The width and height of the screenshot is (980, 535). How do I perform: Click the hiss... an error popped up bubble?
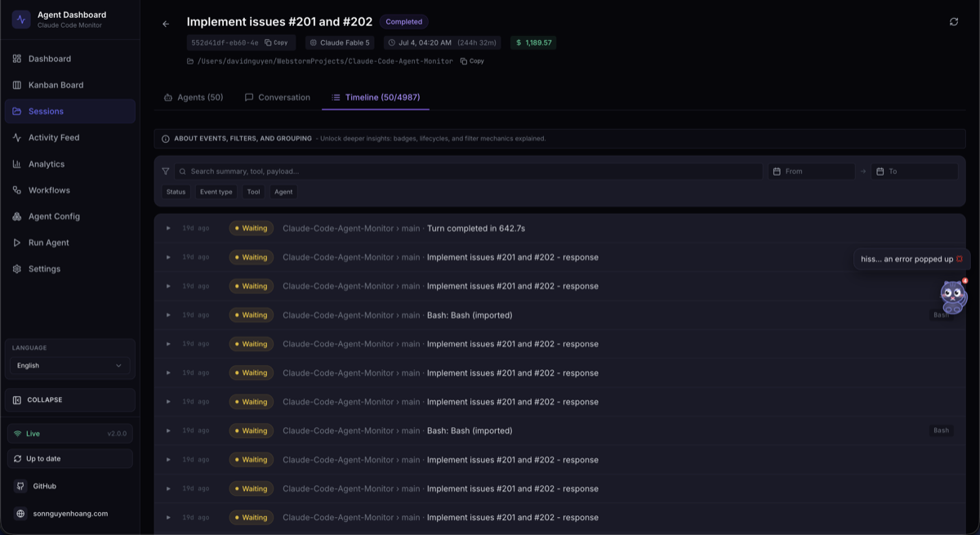[x=911, y=259]
